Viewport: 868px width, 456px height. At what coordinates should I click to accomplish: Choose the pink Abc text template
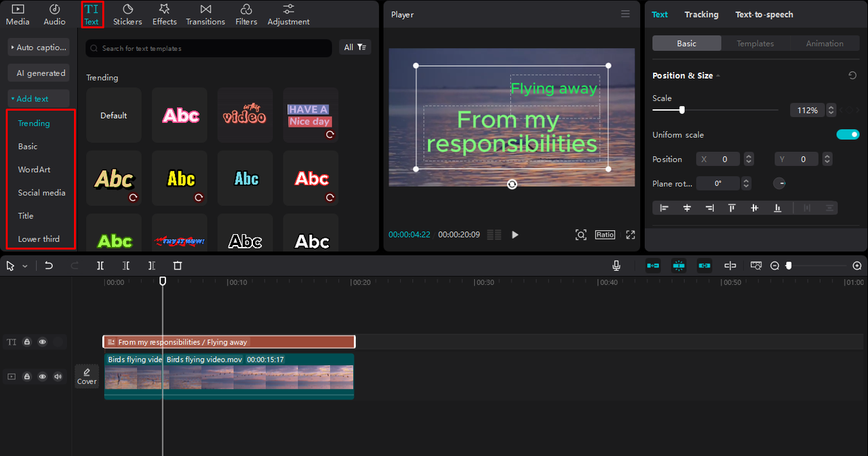[x=180, y=115]
